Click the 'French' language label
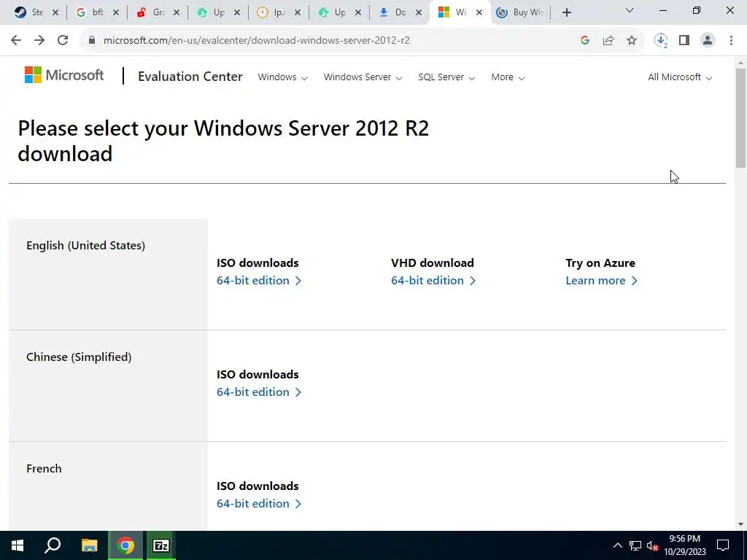747x560 pixels. [44, 469]
